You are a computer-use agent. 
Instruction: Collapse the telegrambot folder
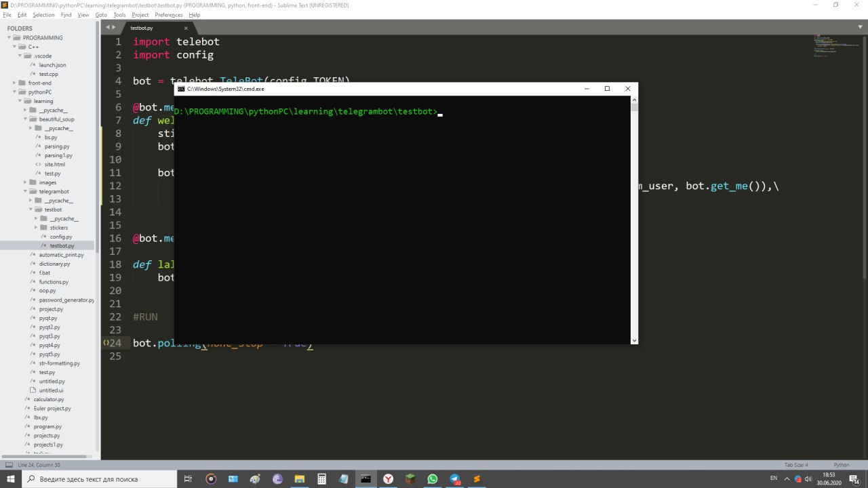click(x=25, y=191)
